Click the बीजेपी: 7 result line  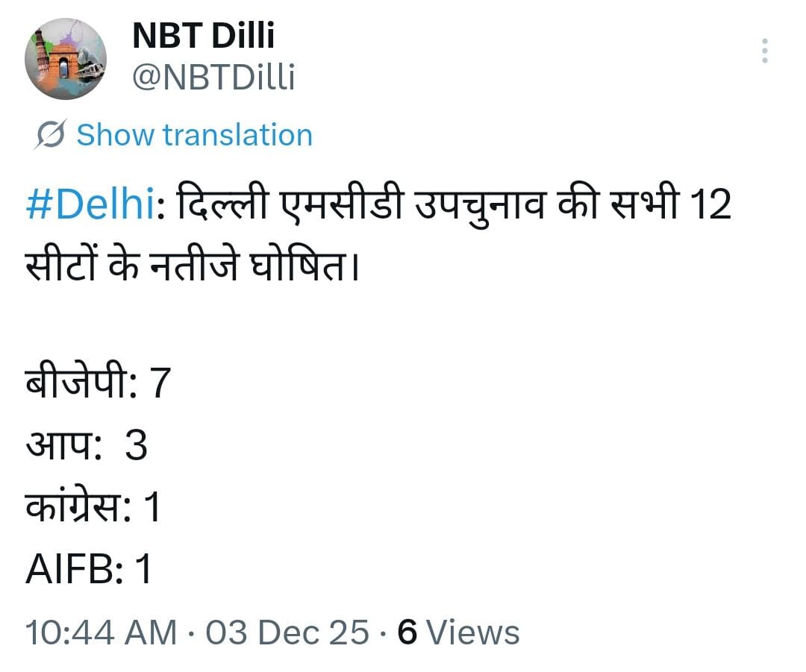point(99,384)
